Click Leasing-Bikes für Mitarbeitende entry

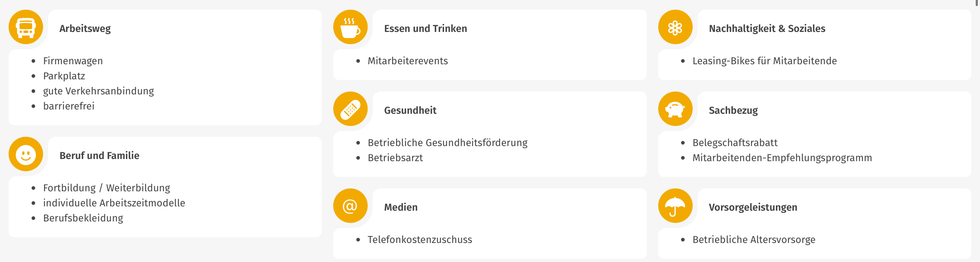(764, 61)
